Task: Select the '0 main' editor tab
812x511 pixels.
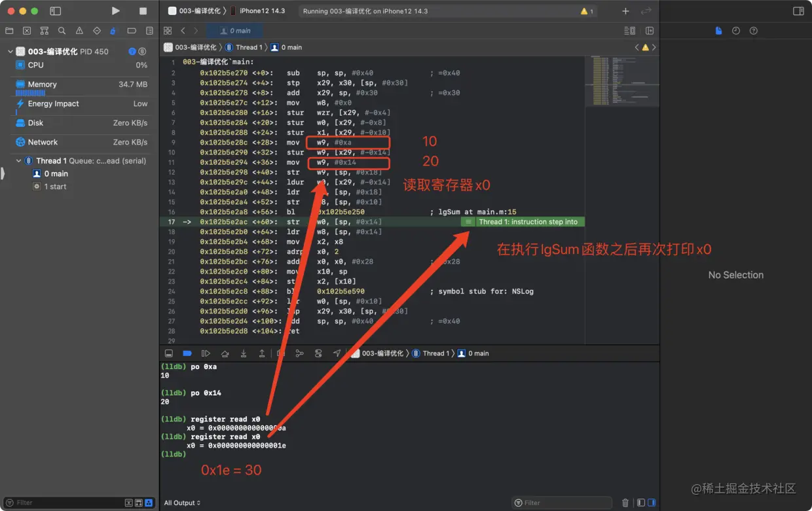Action: 235,31
